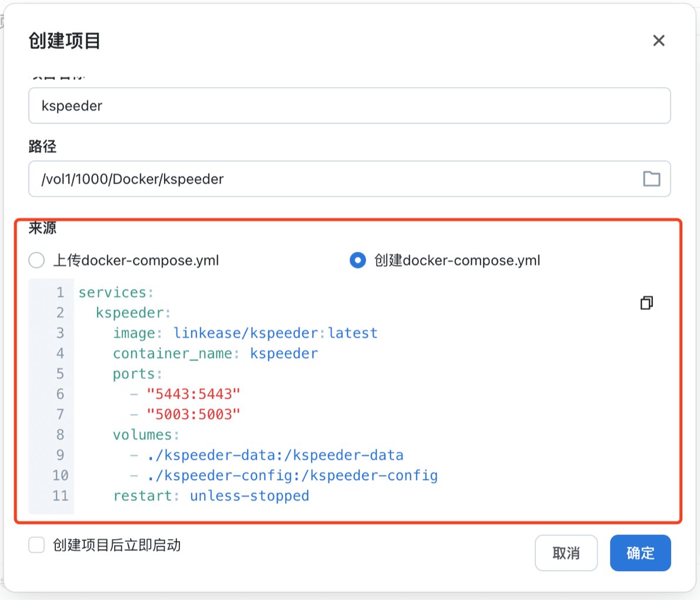Image resolution: width=700 pixels, height=600 pixels.
Task: Click the "5003:5003" port mapping
Action: pyautogui.click(x=194, y=414)
